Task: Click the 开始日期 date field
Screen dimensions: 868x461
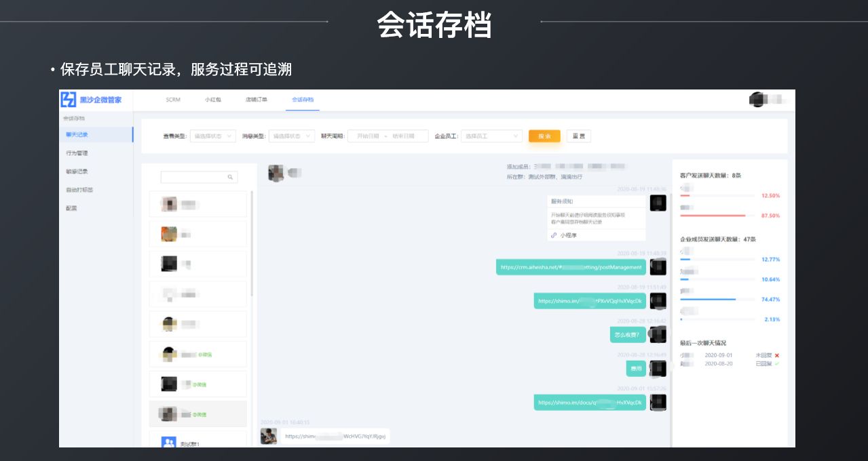Action: click(366, 136)
